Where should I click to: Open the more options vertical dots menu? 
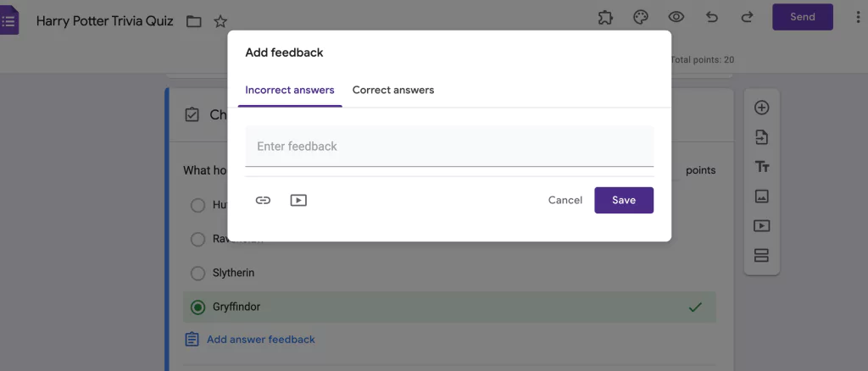(858, 17)
